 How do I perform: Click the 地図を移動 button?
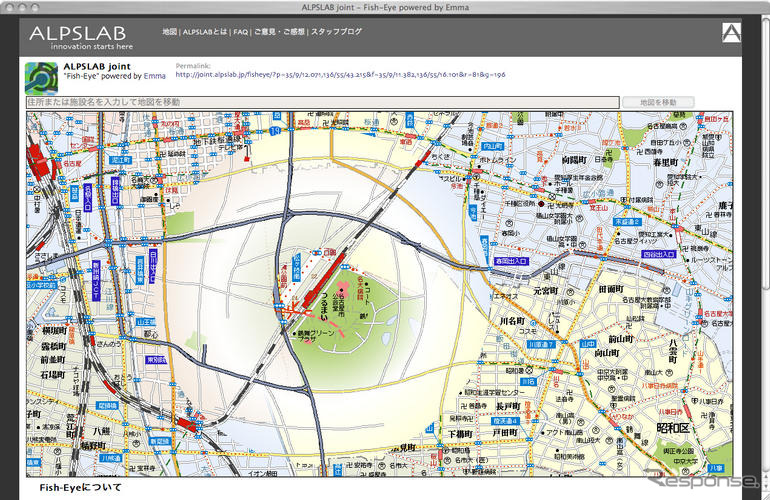pos(658,102)
